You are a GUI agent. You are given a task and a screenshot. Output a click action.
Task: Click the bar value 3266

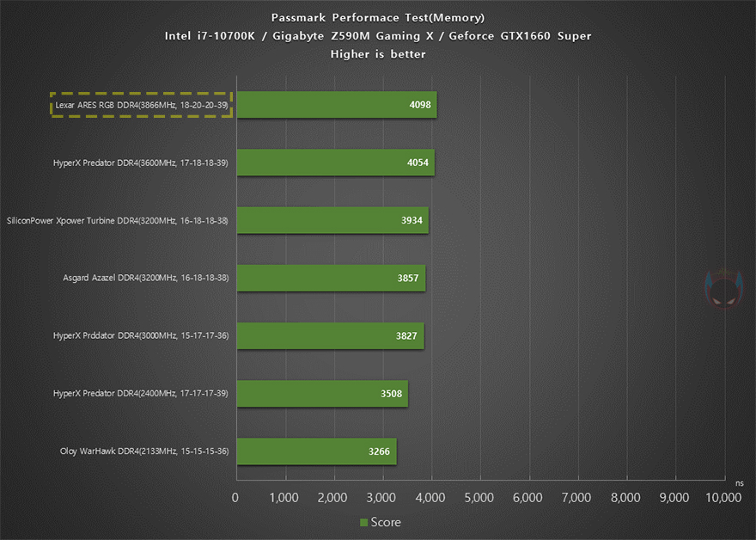click(x=379, y=451)
